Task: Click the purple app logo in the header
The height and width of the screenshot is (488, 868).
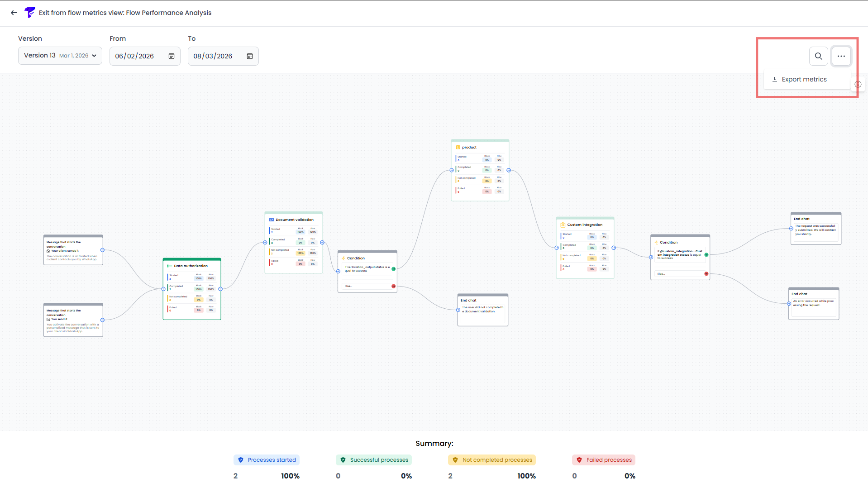Action: (29, 13)
